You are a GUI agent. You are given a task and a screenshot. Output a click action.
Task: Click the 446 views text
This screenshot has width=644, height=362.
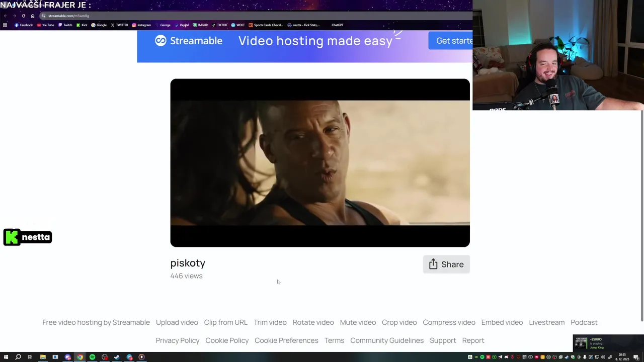tap(186, 276)
